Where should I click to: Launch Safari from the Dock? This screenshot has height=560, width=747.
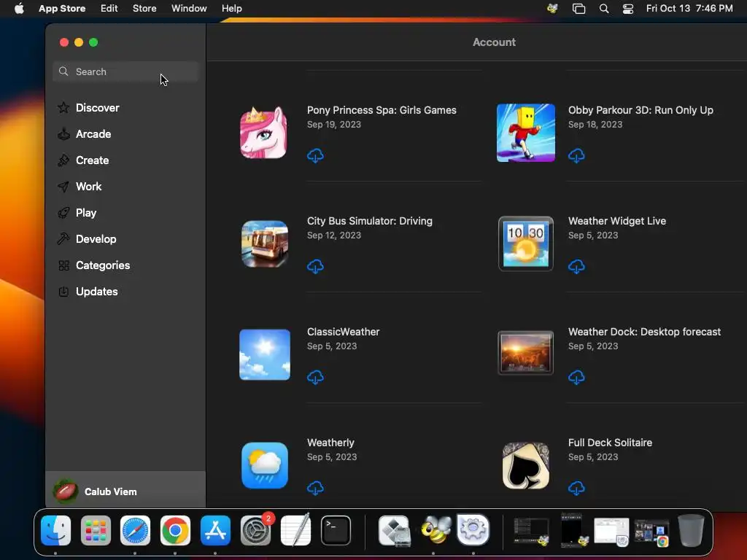135,530
